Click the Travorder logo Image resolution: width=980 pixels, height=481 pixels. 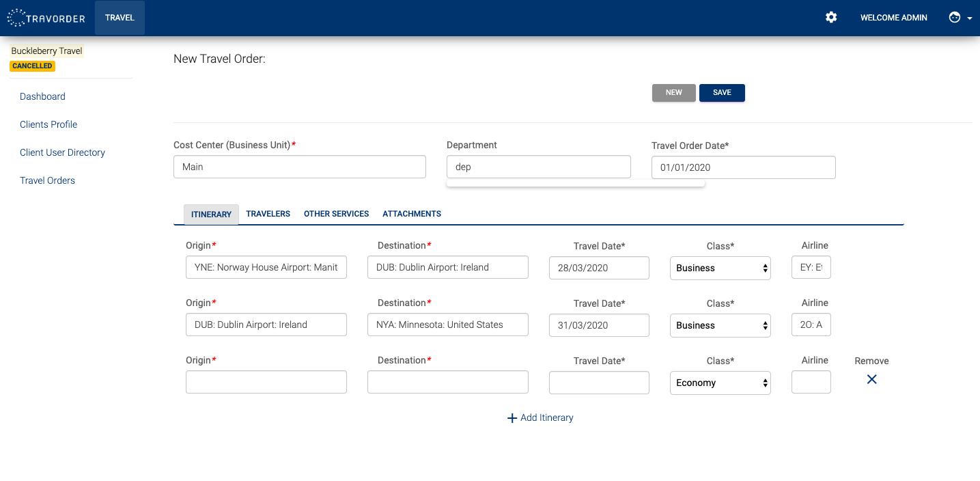(x=46, y=18)
